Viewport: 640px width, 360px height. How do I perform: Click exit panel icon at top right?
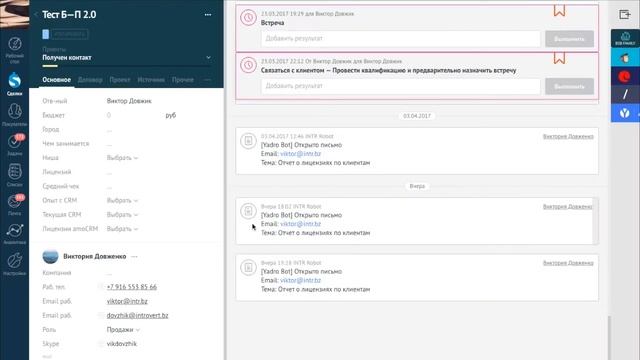[x=625, y=15]
